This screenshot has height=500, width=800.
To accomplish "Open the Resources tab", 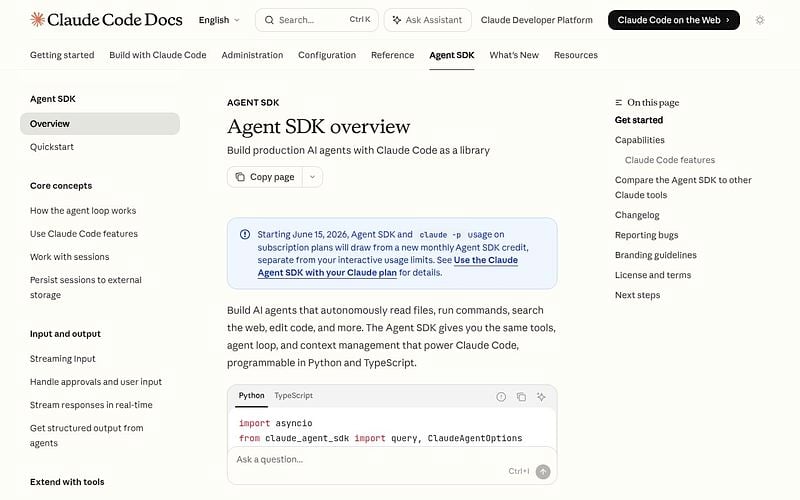I will pos(576,55).
